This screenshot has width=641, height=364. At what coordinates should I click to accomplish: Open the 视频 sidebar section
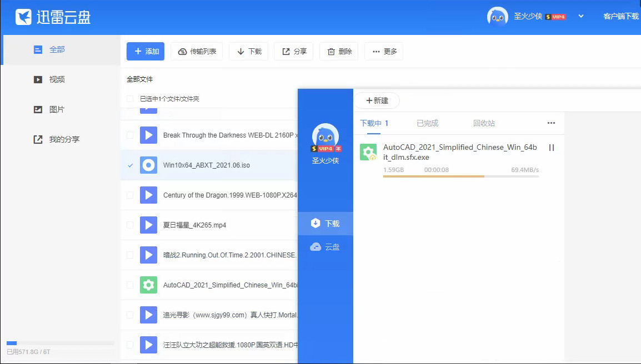pos(62,80)
